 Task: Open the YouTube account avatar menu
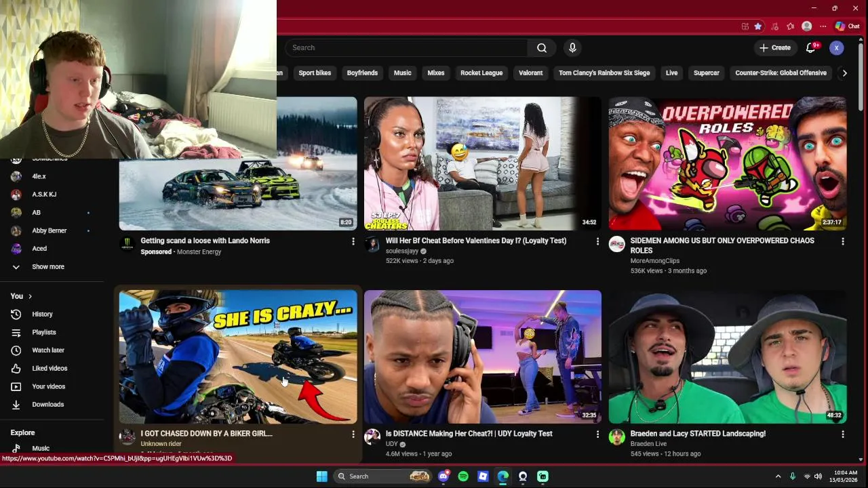pyautogui.click(x=837, y=47)
